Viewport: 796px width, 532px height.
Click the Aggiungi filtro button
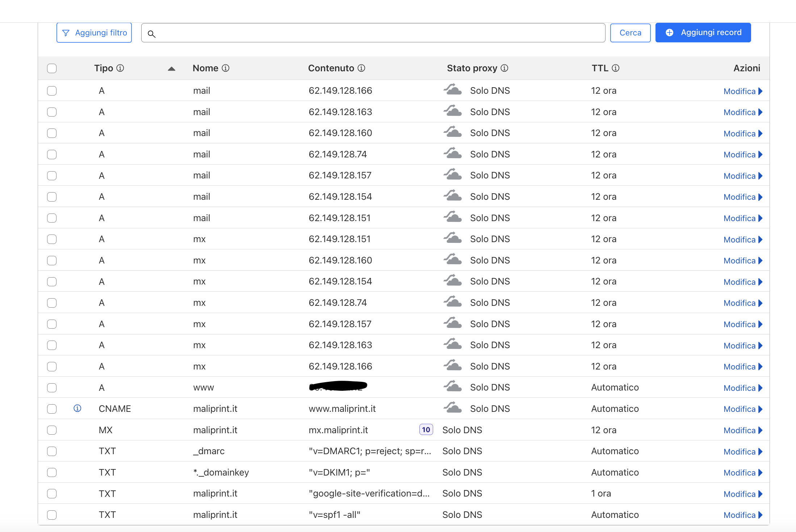coord(94,33)
